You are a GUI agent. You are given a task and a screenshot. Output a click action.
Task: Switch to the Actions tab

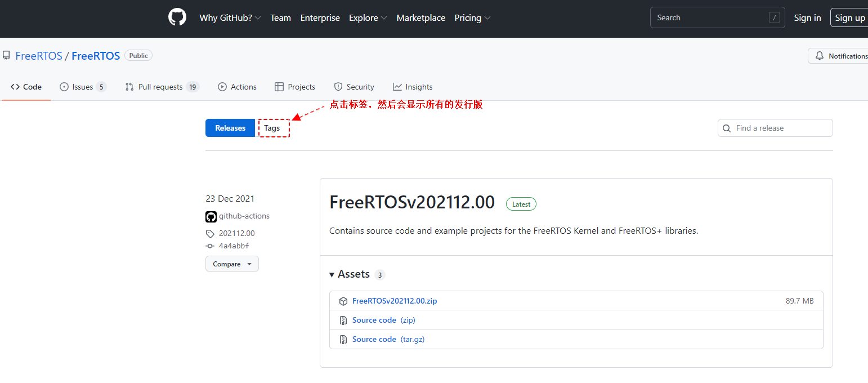(x=237, y=87)
